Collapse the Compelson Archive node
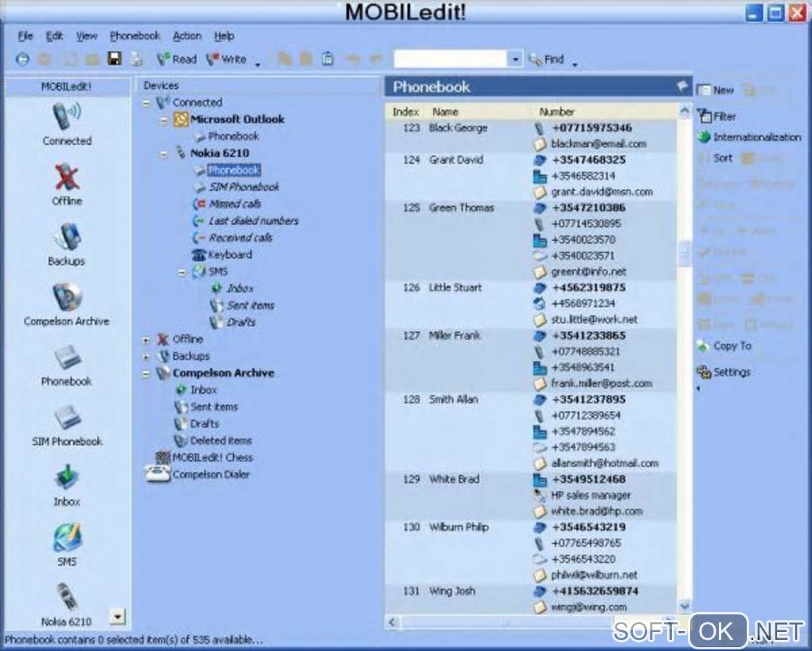812x651 pixels. (x=146, y=373)
